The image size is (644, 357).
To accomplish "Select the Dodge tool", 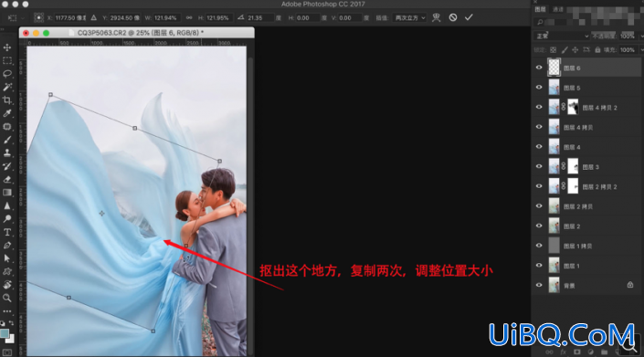I will pyautogui.click(x=7, y=219).
